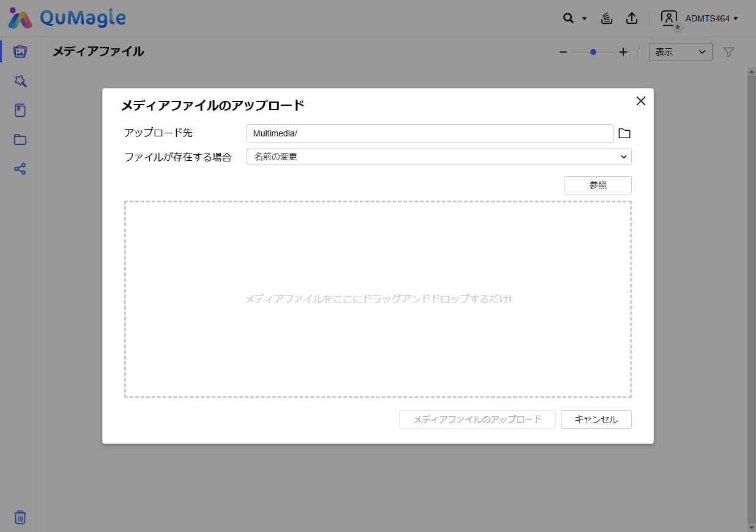Click the QuMagie logo
756x532 pixels.
[67, 18]
